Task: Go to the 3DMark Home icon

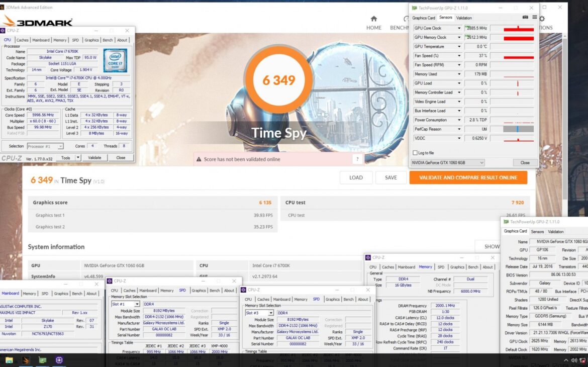Action: point(373,20)
